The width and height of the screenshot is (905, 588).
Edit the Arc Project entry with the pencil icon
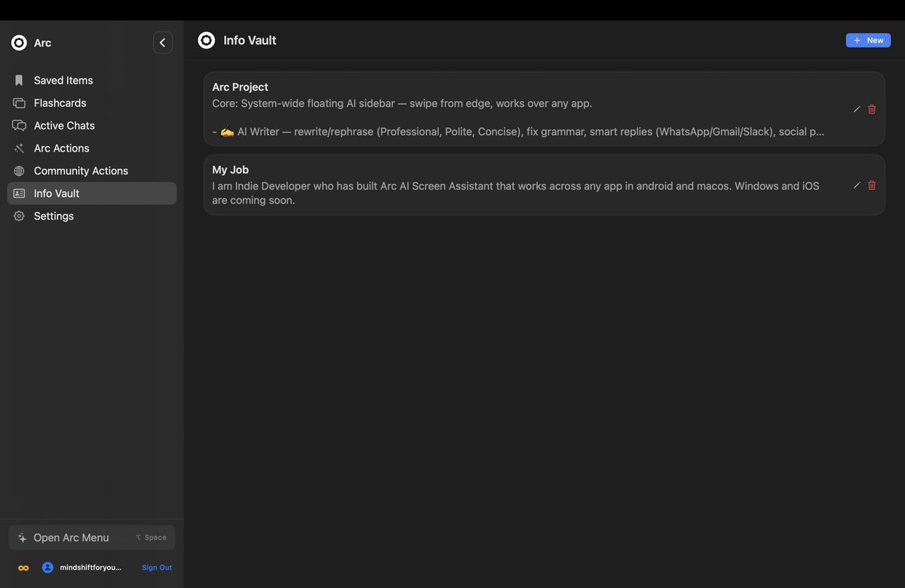coord(857,109)
